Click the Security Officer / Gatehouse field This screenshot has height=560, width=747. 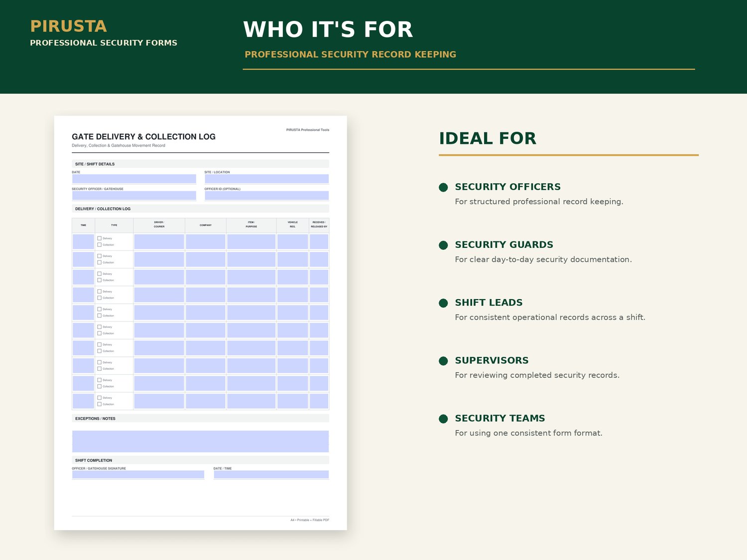click(x=134, y=196)
